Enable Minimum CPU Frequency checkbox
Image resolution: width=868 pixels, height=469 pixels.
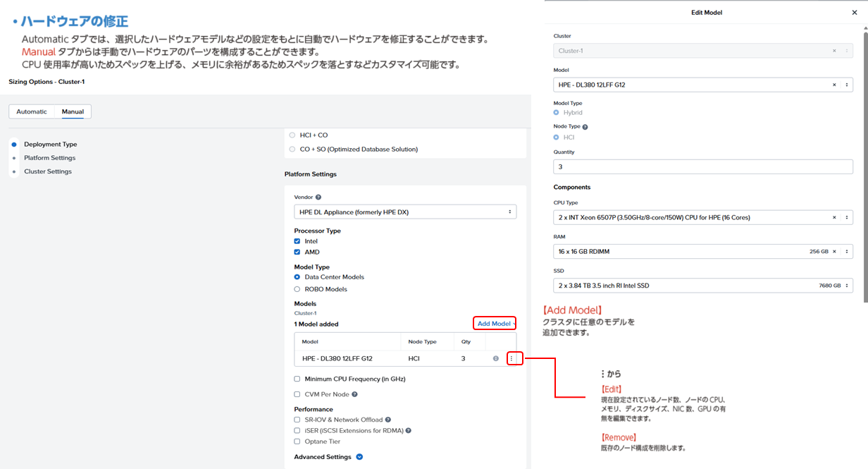tap(297, 379)
